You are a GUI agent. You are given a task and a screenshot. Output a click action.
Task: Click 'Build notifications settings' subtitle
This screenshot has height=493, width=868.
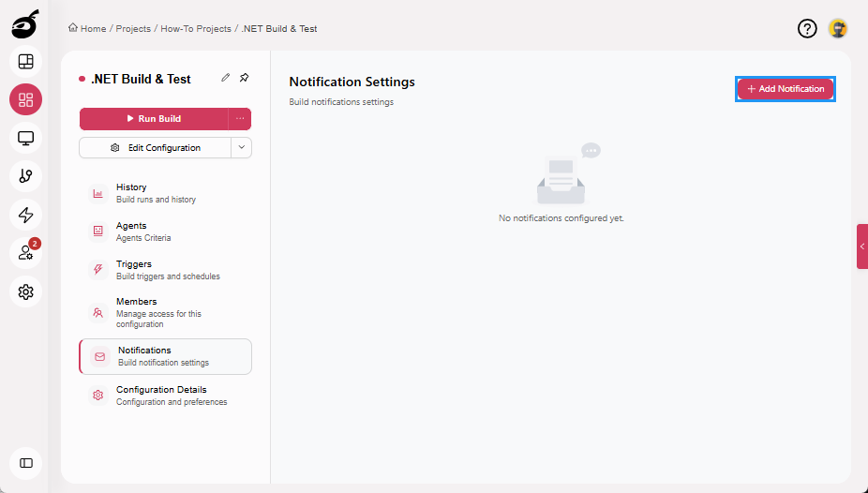click(341, 102)
